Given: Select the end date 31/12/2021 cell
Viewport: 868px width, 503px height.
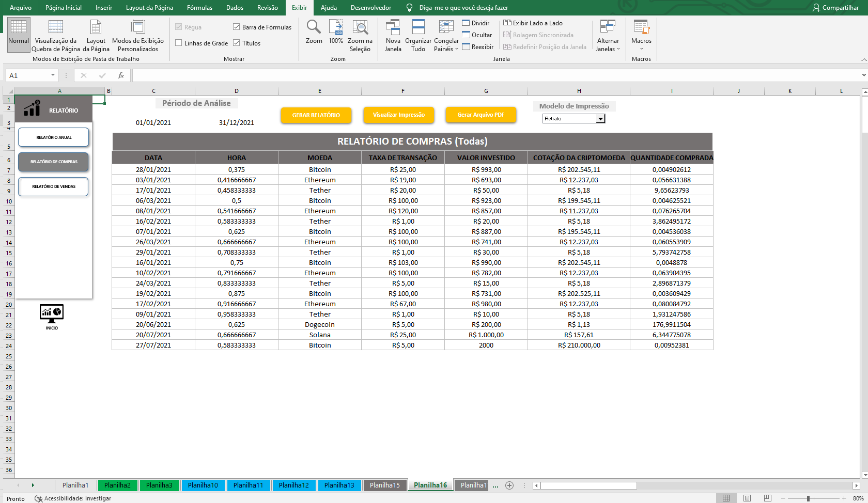Looking at the screenshot, I should coord(237,123).
